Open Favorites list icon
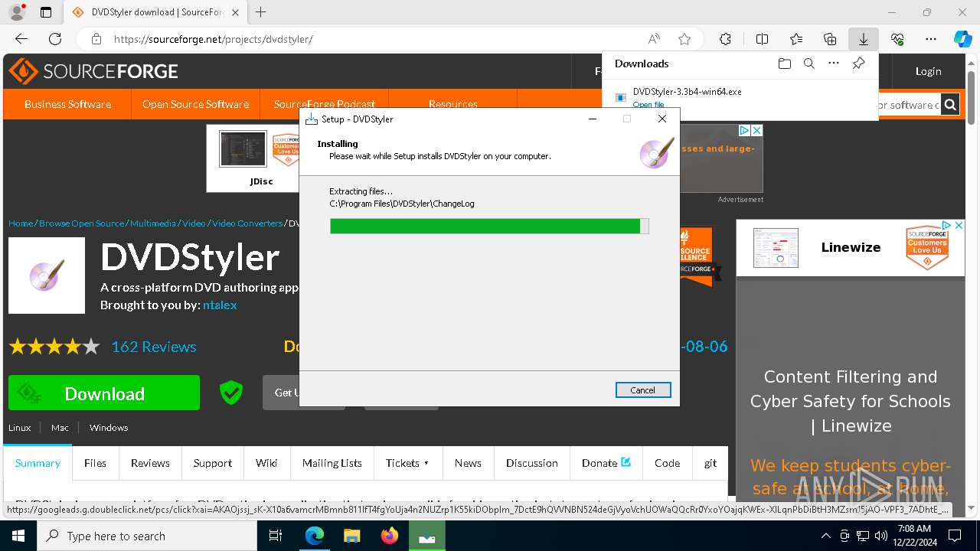Screen dimensions: 980x551 point(796,39)
